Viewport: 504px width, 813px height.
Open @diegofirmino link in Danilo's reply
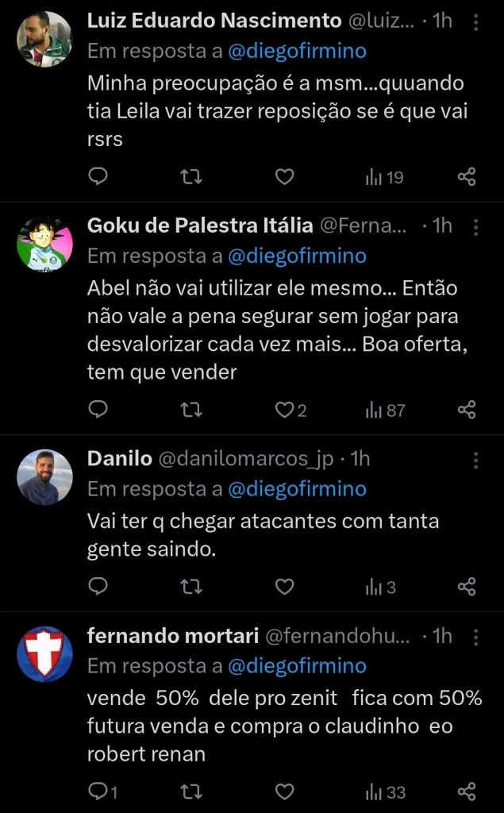click(297, 489)
